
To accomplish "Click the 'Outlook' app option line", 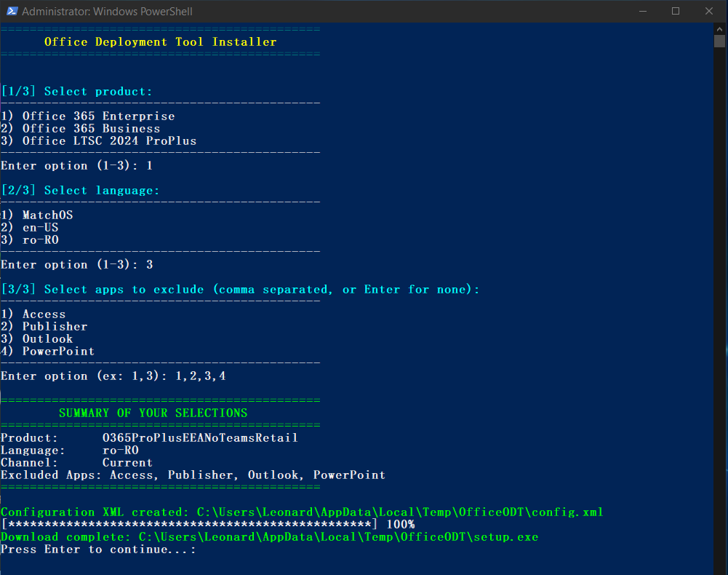I will [x=37, y=339].
